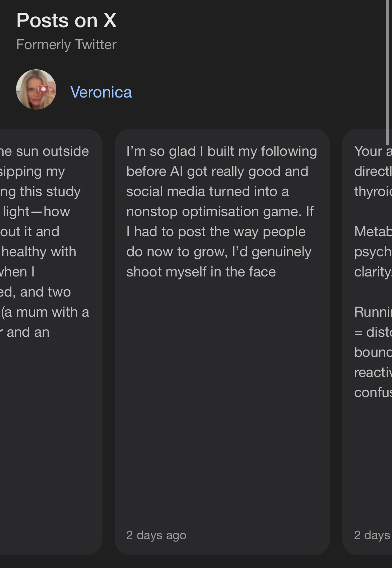Tap the do now to grow line
The height and width of the screenshot is (568, 392).
pos(219,252)
